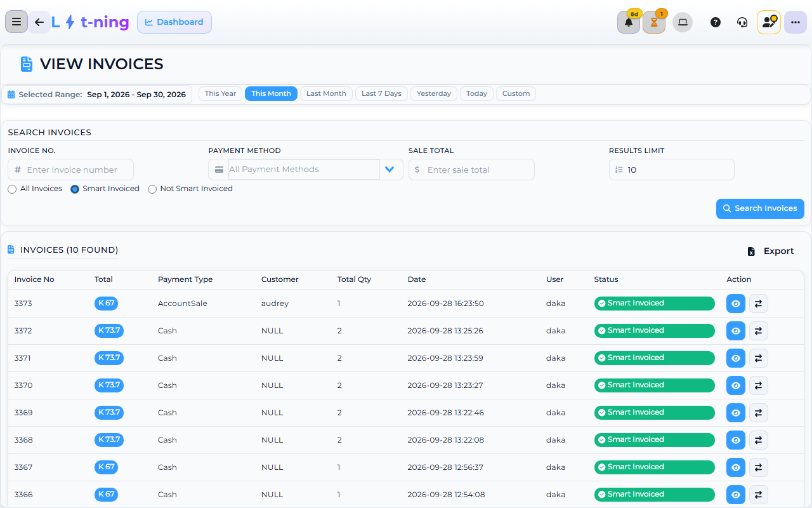The width and height of the screenshot is (812, 508).
Task: Open the user profile icon
Action: coord(769,22)
